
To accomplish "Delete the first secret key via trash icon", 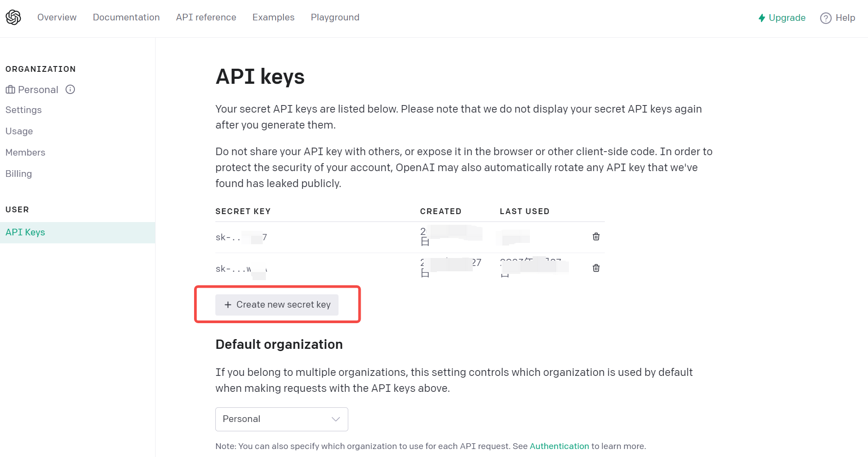I will click(x=596, y=237).
